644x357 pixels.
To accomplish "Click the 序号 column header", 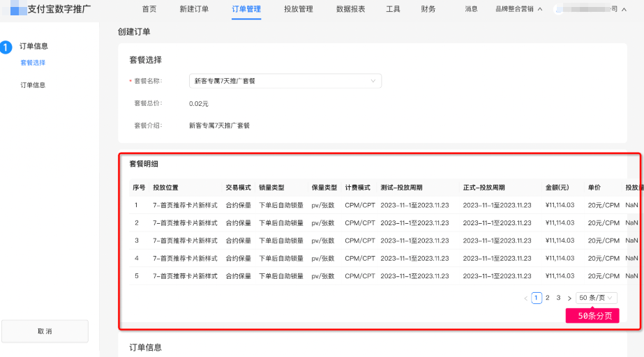I will tap(139, 188).
